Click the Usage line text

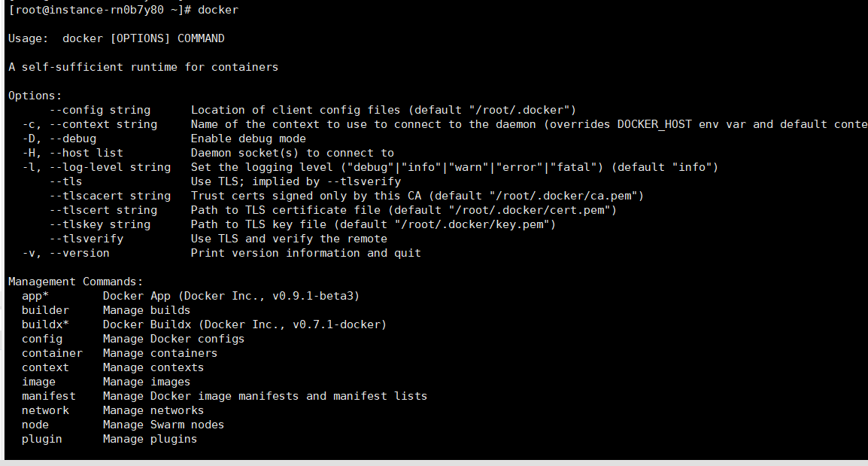coord(117,38)
